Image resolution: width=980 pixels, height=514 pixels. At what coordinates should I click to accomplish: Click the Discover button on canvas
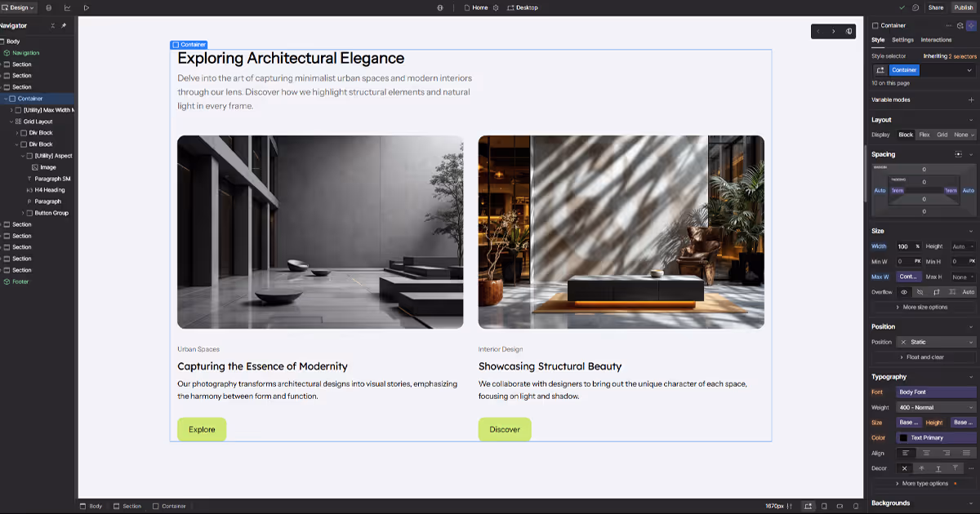[x=505, y=429]
